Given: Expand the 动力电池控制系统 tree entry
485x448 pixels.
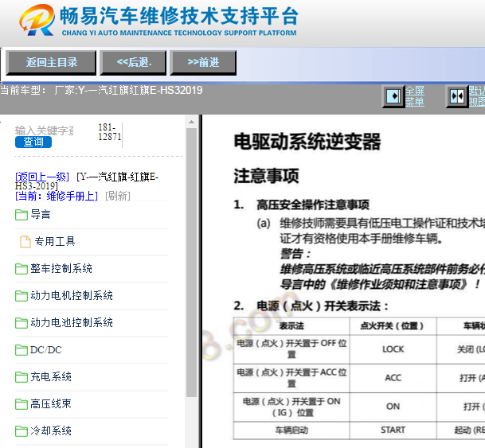Looking at the screenshot, I should click(x=72, y=322).
